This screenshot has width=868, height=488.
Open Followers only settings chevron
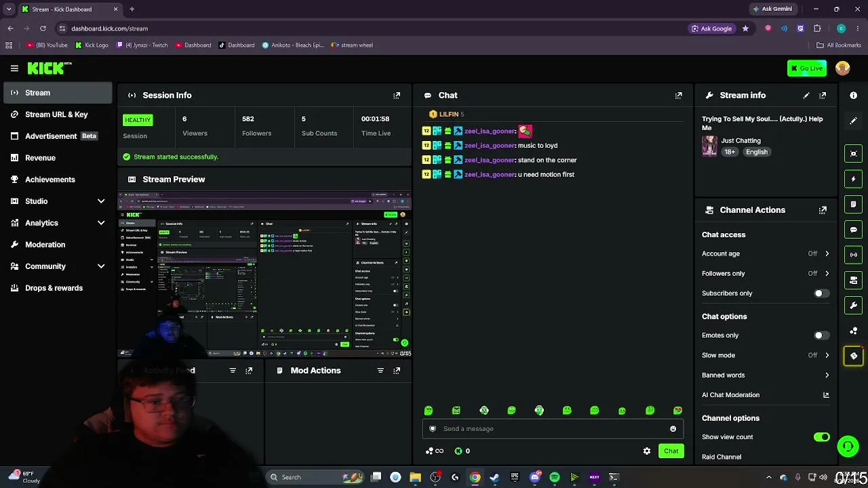(x=827, y=273)
